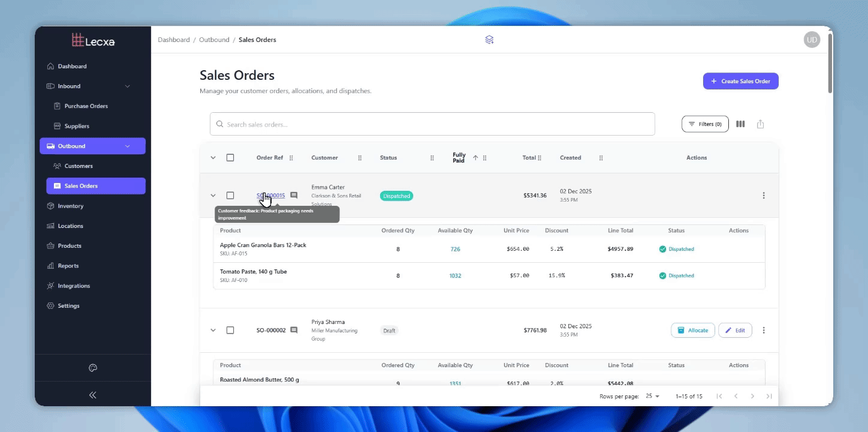This screenshot has height=432, width=868.
Task: Click Dispatched status for Tomato Paste
Action: pyautogui.click(x=677, y=276)
